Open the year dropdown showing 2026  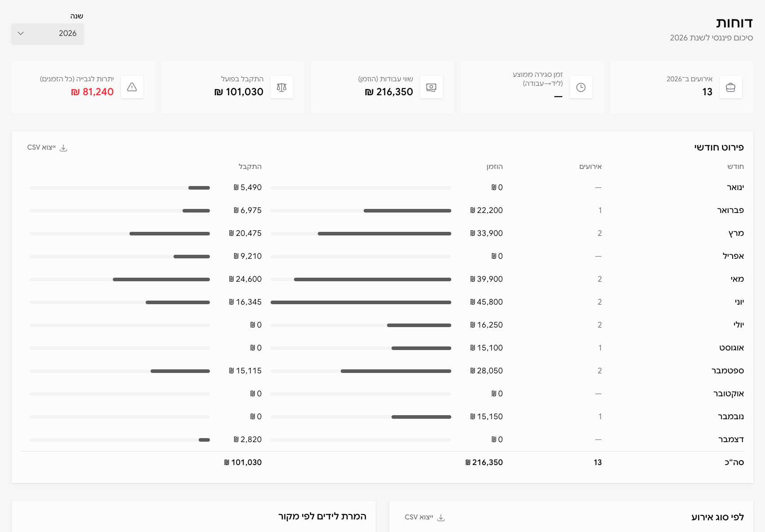tap(48, 34)
